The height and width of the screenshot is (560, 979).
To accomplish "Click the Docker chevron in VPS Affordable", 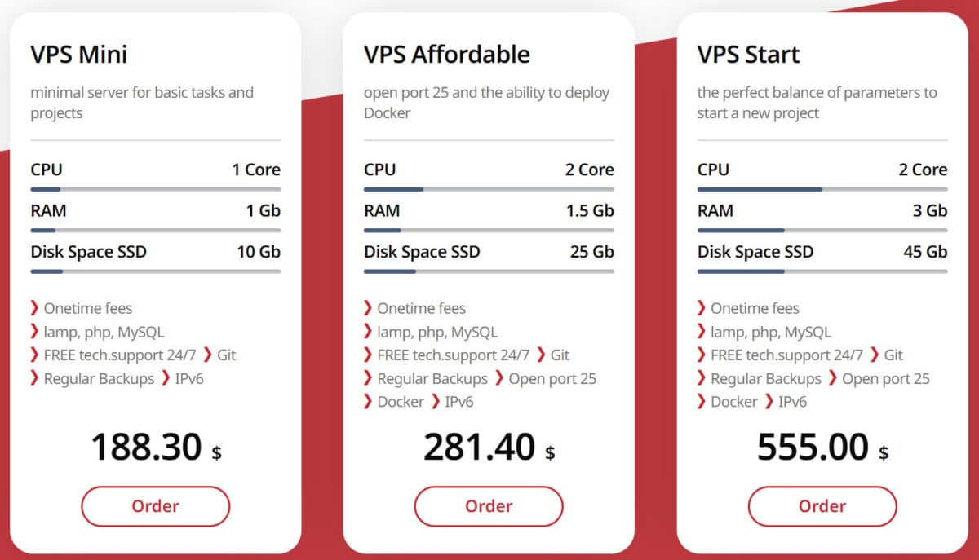I will [x=369, y=402].
